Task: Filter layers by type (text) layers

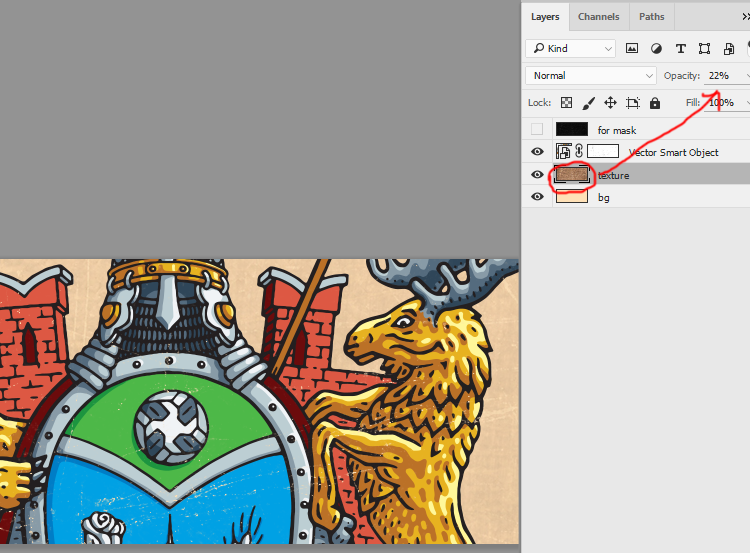Action: tap(681, 48)
